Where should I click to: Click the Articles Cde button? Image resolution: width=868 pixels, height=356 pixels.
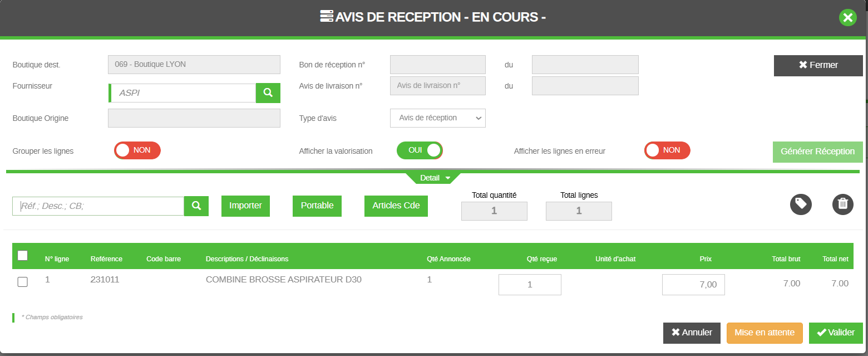(x=396, y=206)
